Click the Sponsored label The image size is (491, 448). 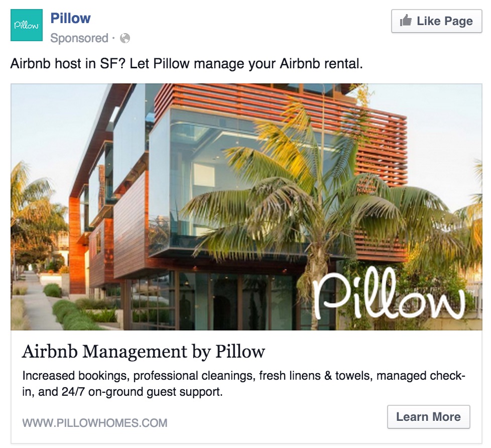(x=79, y=38)
